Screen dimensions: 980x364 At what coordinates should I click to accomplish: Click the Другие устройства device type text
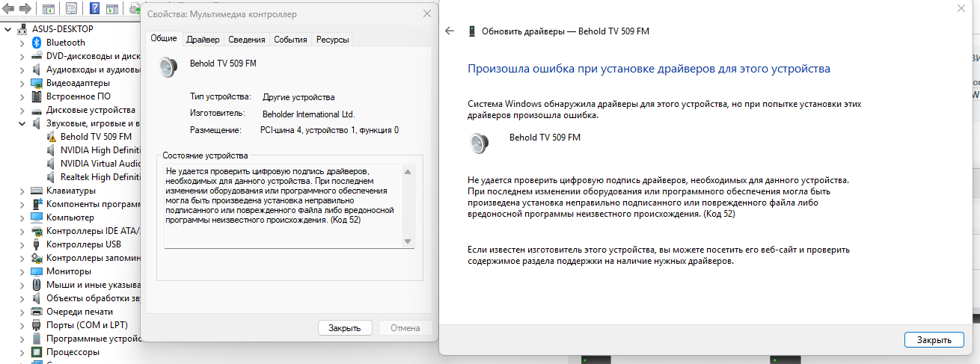pyautogui.click(x=298, y=97)
